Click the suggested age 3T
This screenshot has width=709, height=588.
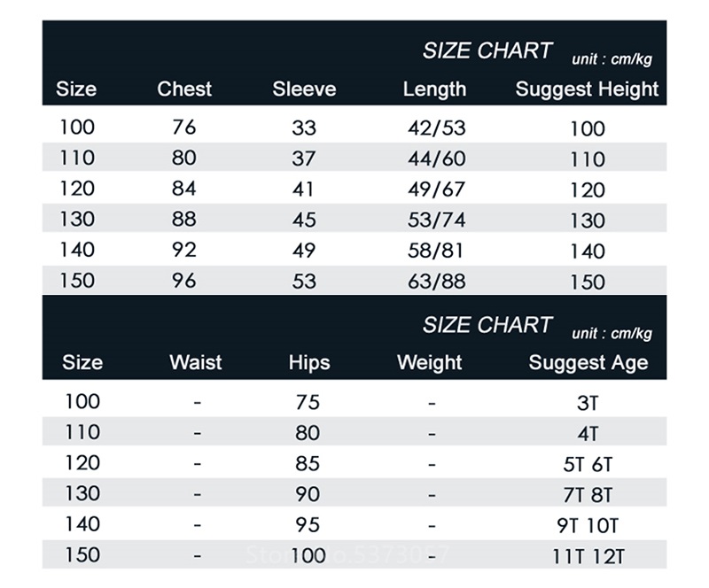[x=588, y=403]
